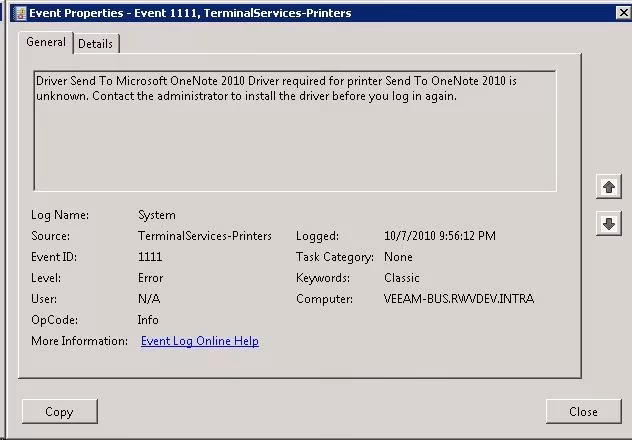The image size is (632, 440).
Task: Click the computer name VEEAM-BUS.RWVDEV.INTRA
Action: pos(459,299)
